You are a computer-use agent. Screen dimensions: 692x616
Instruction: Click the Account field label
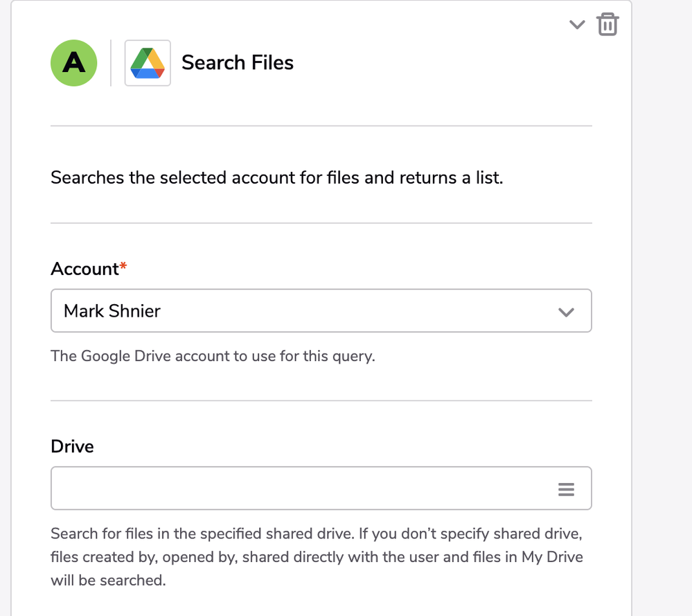click(x=85, y=268)
